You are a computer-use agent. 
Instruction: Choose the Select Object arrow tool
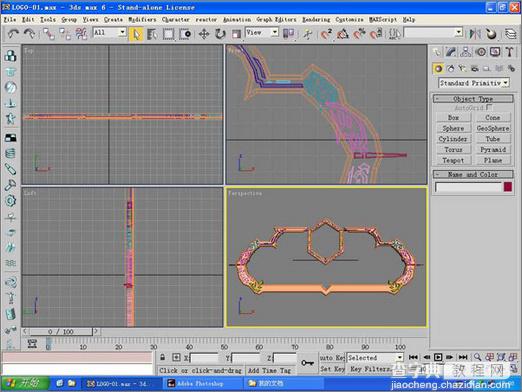[136, 34]
